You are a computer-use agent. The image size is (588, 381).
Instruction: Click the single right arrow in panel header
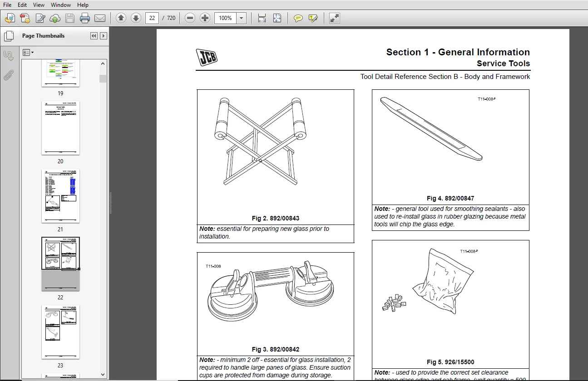point(104,36)
